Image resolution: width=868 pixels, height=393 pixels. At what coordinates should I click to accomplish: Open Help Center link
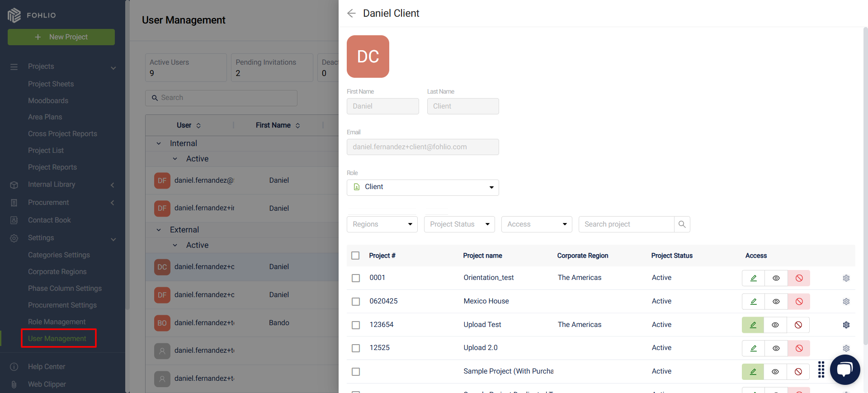tap(46, 367)
